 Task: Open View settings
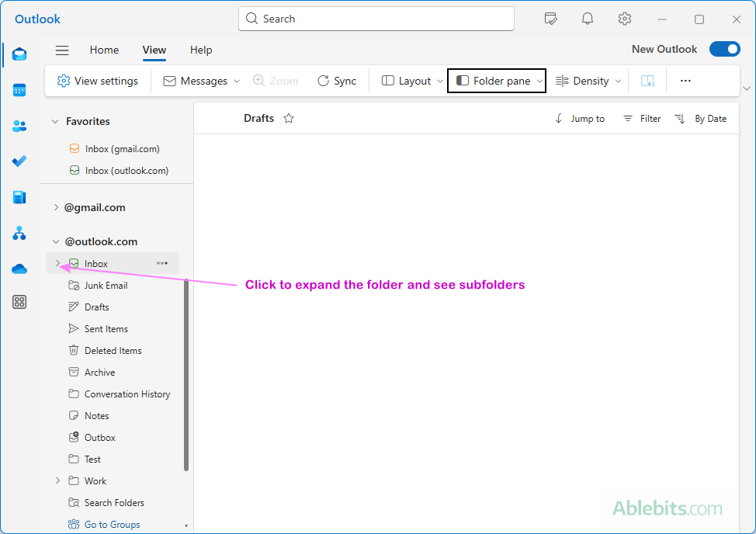97,81
